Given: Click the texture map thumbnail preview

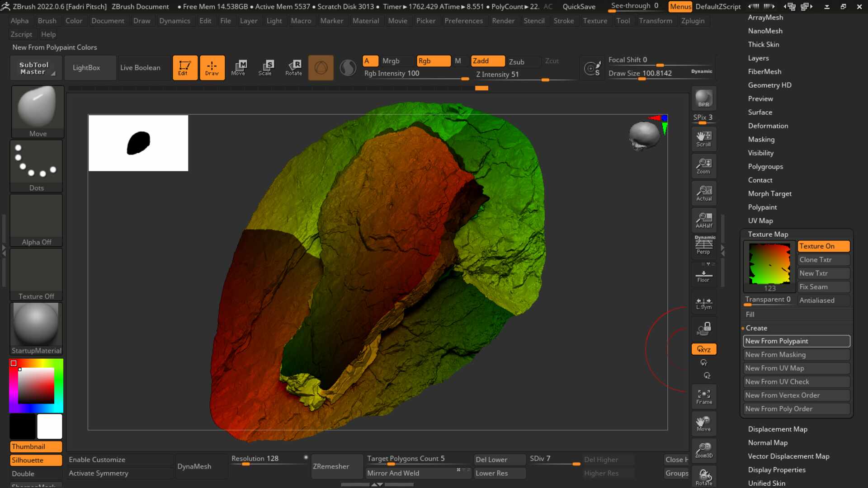Looking at the screenshot, I should click(x=769, y=265).
